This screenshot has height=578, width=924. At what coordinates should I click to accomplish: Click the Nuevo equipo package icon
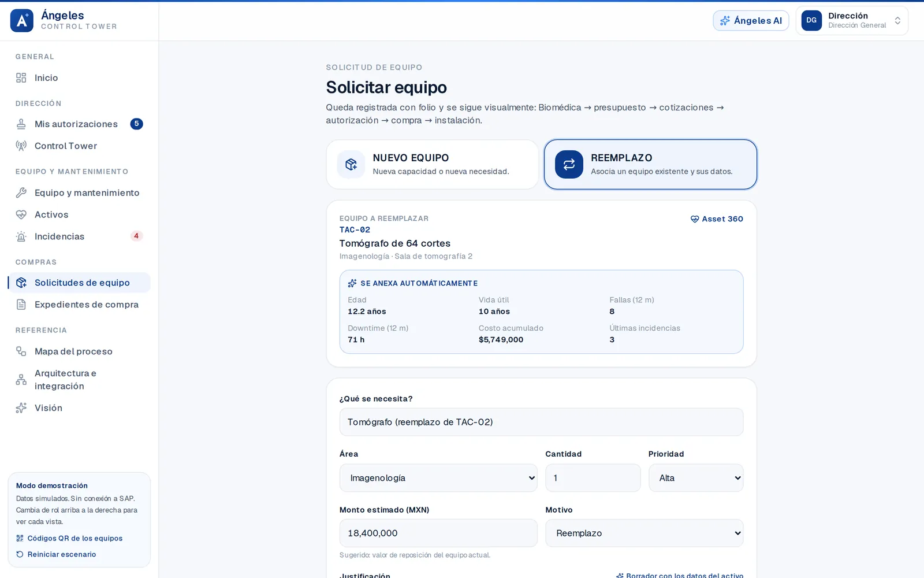351,165
